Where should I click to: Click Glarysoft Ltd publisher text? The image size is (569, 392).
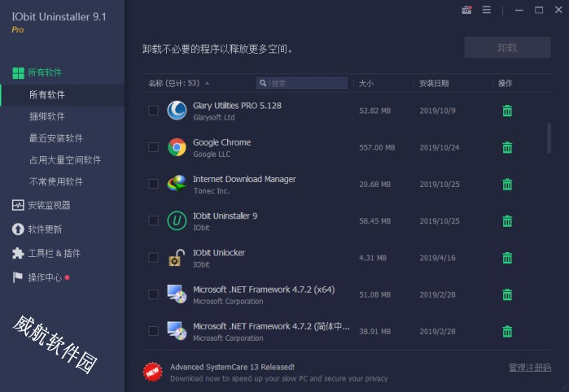point(214,117)
